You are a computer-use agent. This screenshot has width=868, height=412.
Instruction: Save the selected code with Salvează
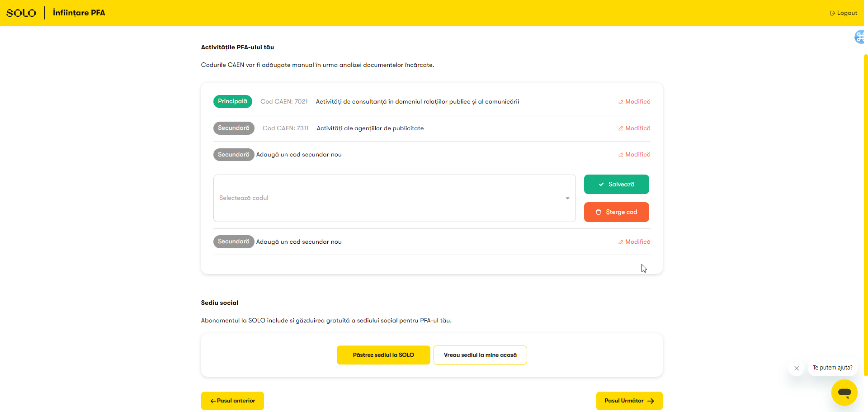616,185
